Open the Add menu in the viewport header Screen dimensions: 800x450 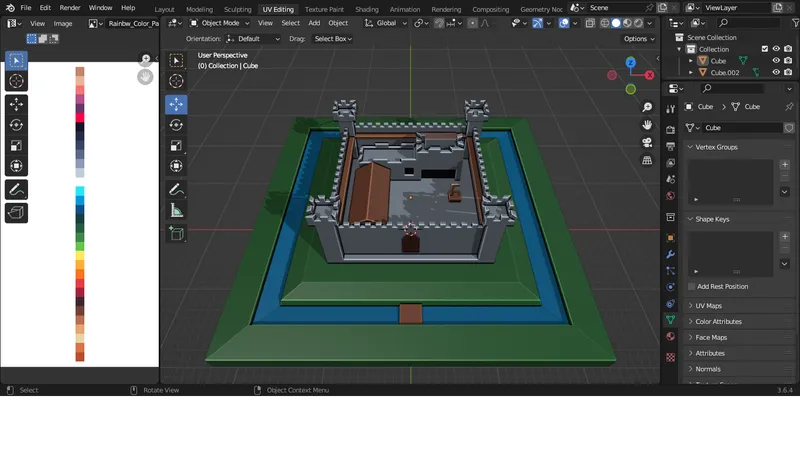tap(314, 23)
